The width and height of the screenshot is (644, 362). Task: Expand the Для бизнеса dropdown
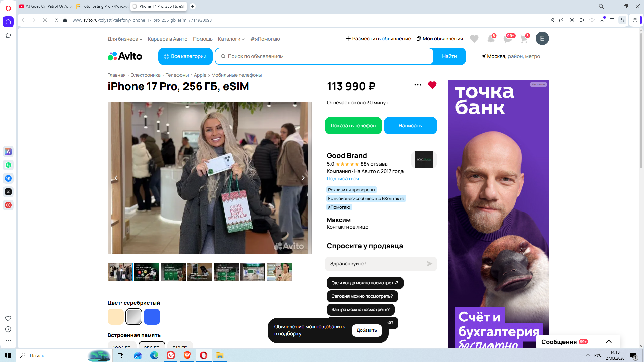(125, 39)
